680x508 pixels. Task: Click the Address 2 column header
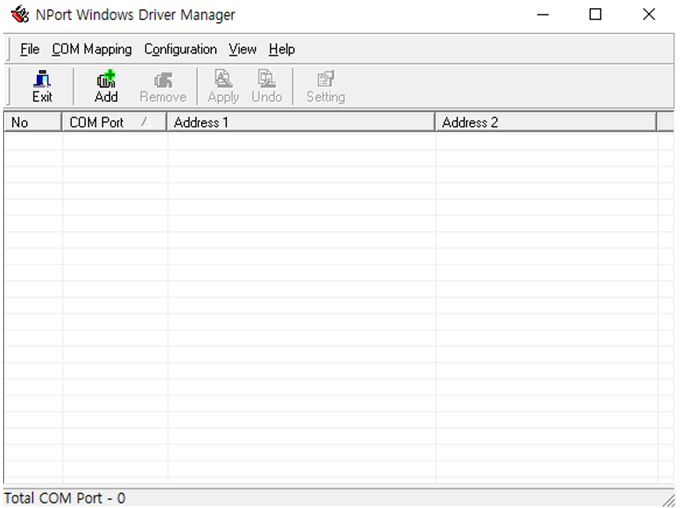coord(546,122)
